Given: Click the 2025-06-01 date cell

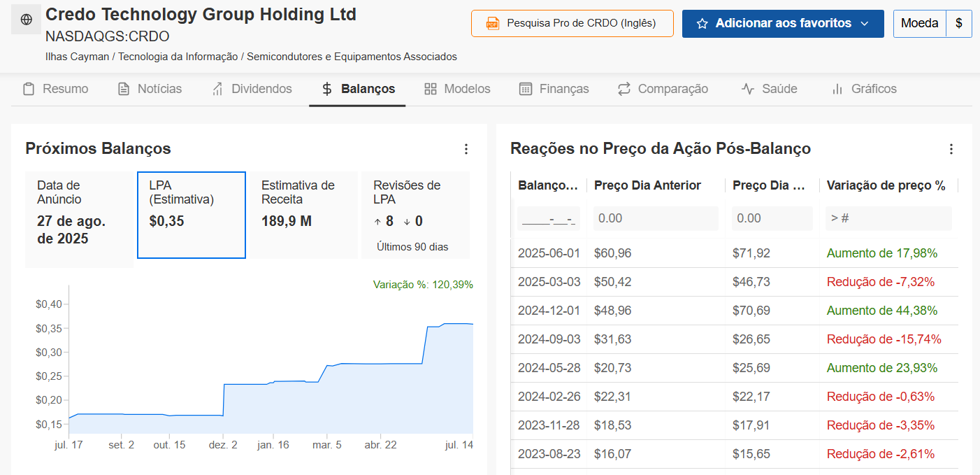Looking at the screenshot, I should pos(549,253).
